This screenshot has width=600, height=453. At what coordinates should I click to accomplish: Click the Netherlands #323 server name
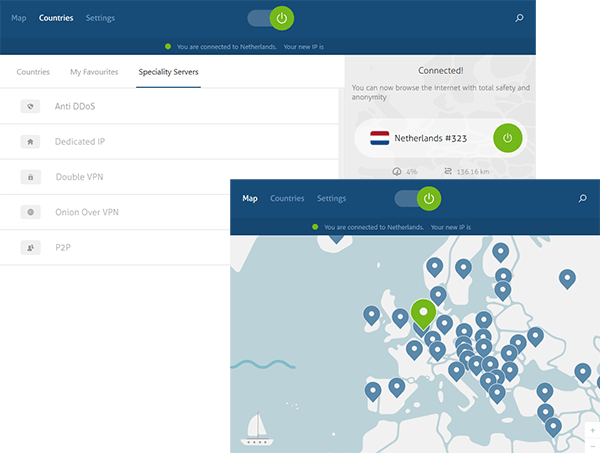click(x=430, y=138)
